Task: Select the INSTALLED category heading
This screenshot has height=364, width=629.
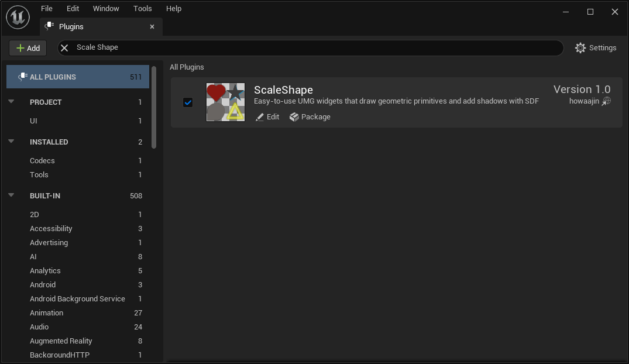Action: [x=49, y=142]
